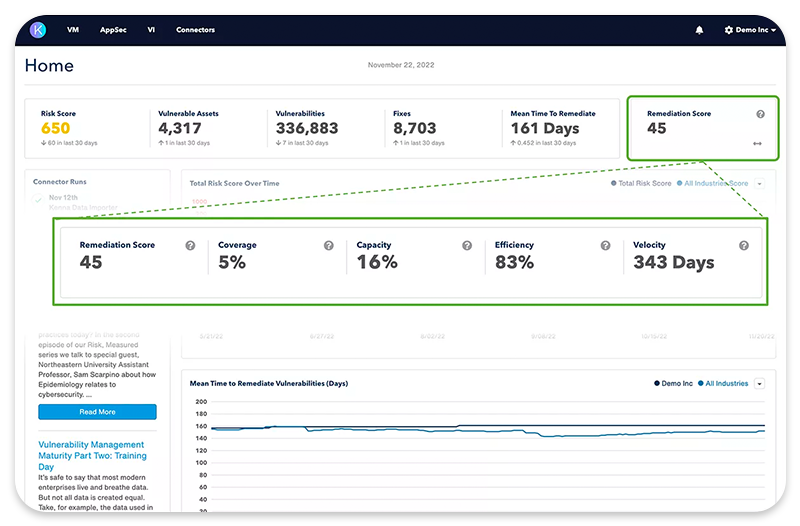Click Risk Score value 650
The height and width of the screenshot is (526, 800).
click(x=56, y=128)
